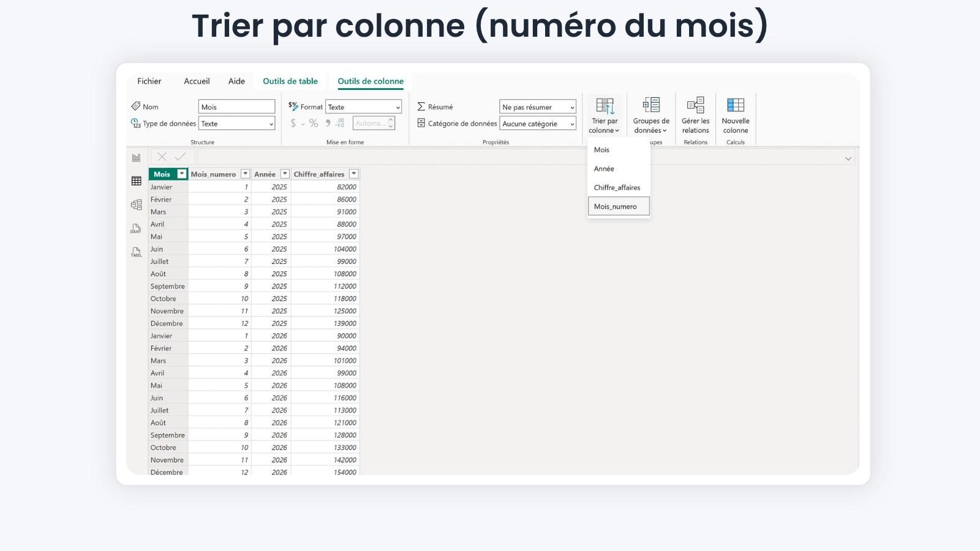Open the TMDL view icon
980x551 pixels.
click(136, 252)
